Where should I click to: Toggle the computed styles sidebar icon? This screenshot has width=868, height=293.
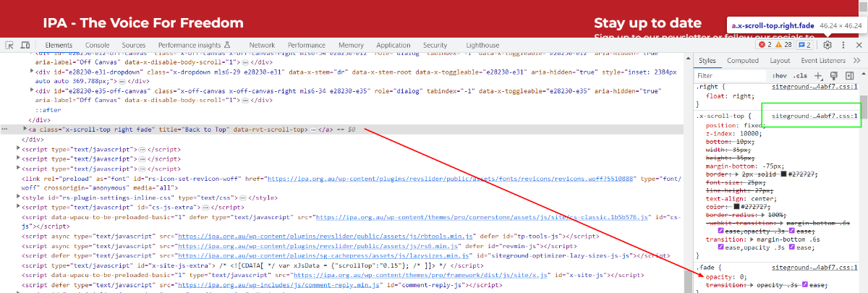click(x=851, y=76)
